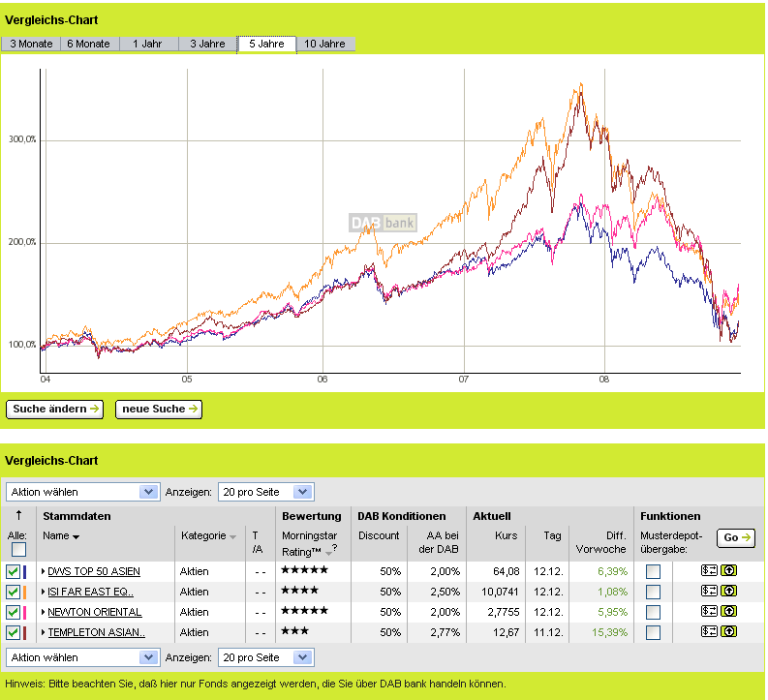This screenshot has height=700, width=768.
Task: Open the lower 20 pro Seite dropdown
Action: (x=266, y=657)
